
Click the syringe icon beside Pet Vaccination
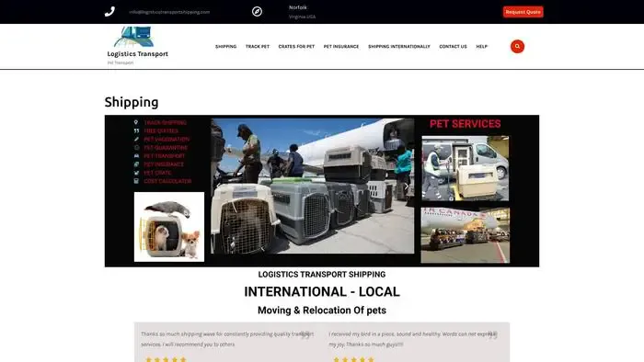tap(136, 139)
